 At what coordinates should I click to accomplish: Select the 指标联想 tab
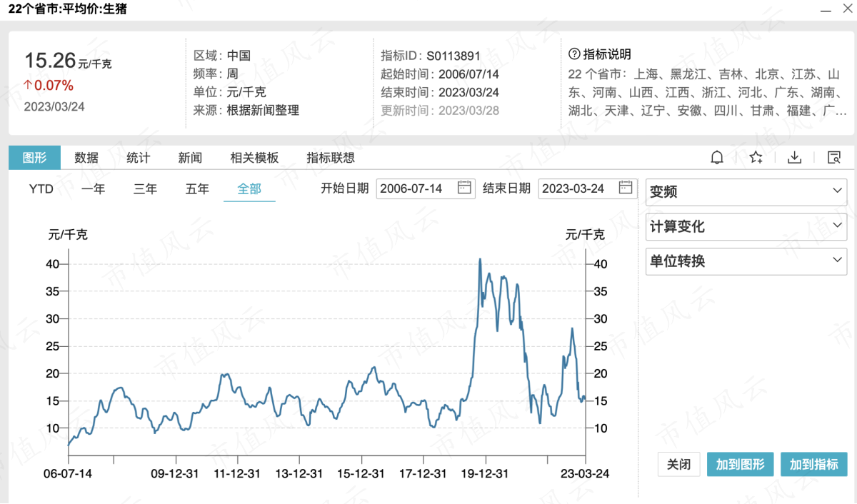pos(331,158)
